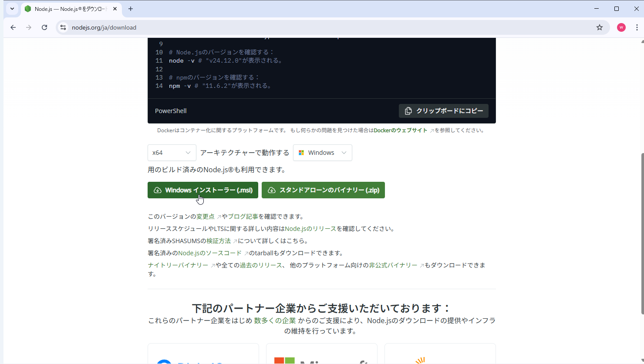Open Chrome three-dot menu
Screen dimensions: 644x364
click(x=637, y=27)
